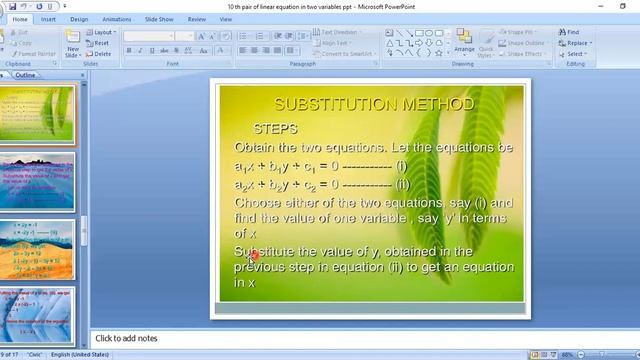Click the Find button in the Editing group
The height and width of the screenshot is (360, 640).
click(569, 32)
